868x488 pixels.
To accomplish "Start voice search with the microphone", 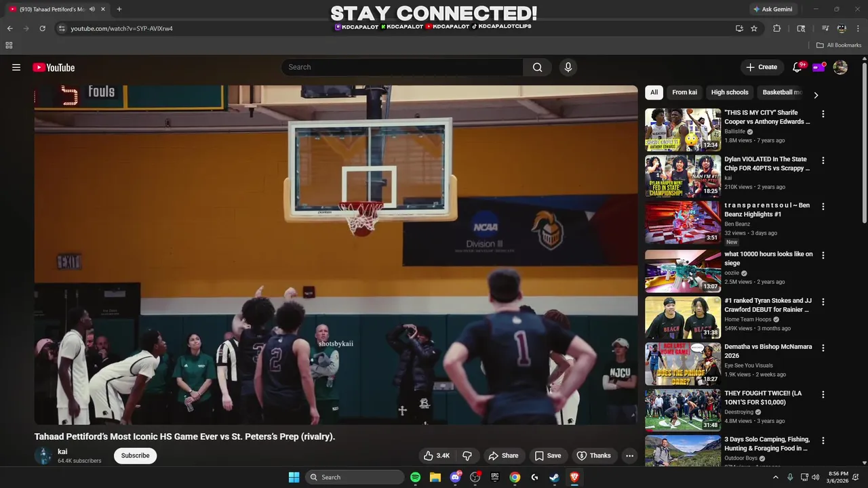I will pyautogui.click(x=568, y=67).
